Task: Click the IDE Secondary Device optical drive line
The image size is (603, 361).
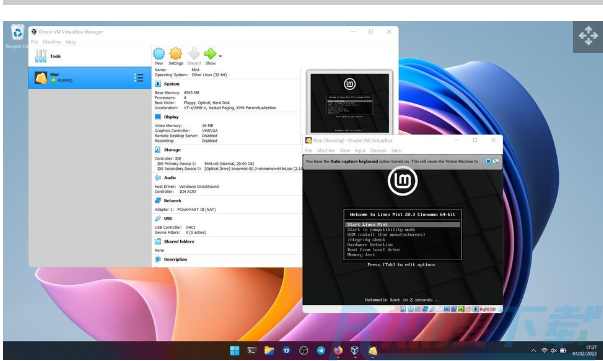Action: coord(229,169)
